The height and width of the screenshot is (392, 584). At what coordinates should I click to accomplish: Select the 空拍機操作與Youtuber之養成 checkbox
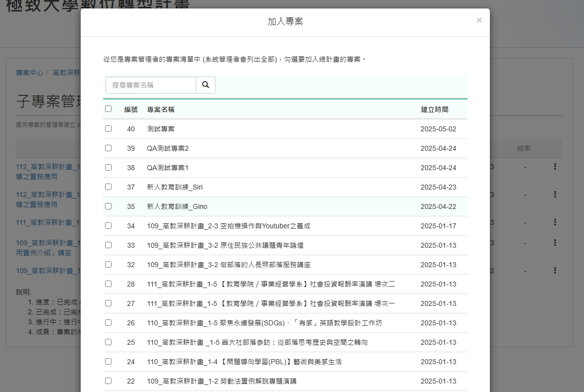point(108,225)
